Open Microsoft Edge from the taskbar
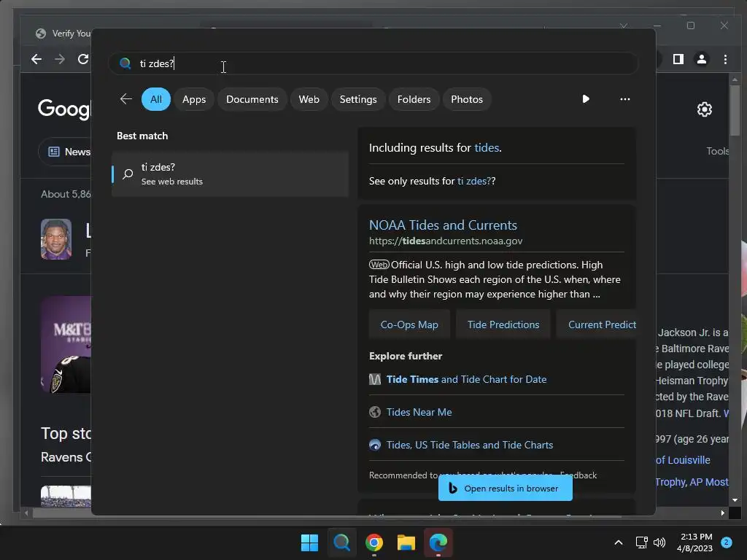The width and height of the screenshot is (747, 560). click(x=438, y=542)
